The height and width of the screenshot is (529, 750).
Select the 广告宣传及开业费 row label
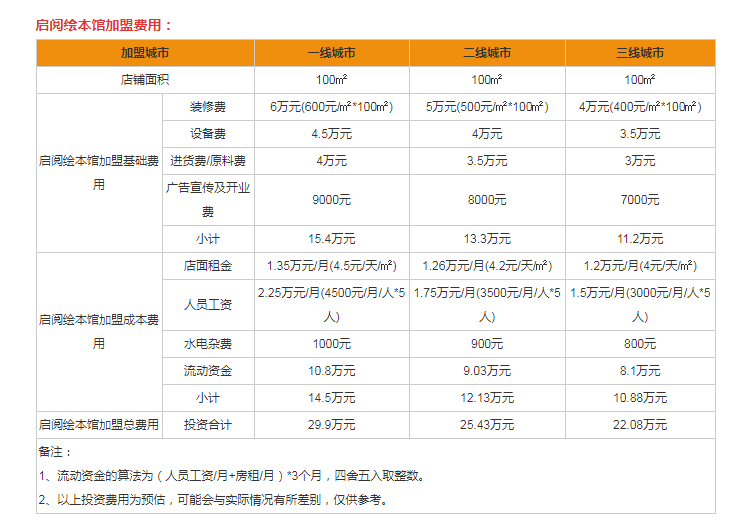pyautogui.click(x=207, y=199)
